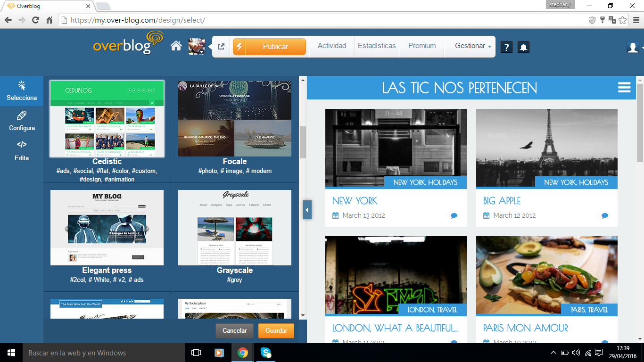This screenshot has height=362, width=644.
Task: Click the comment bubble under New York post
Action: point(454,216)
